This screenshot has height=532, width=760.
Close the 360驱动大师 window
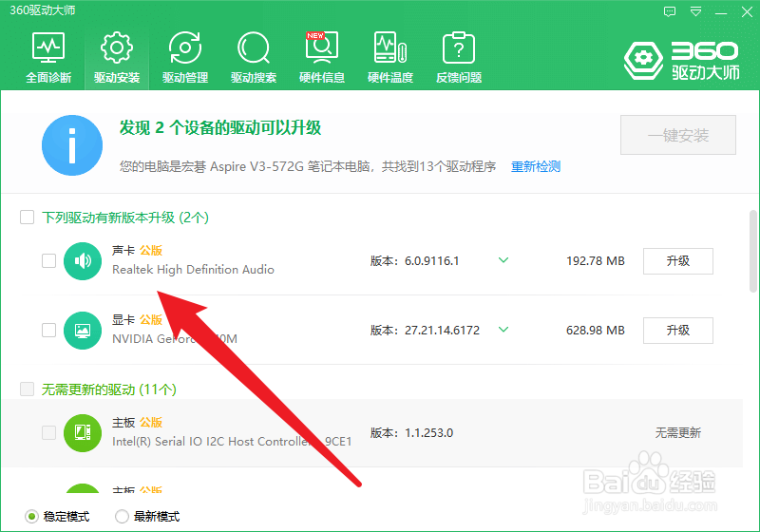(747, 11)
